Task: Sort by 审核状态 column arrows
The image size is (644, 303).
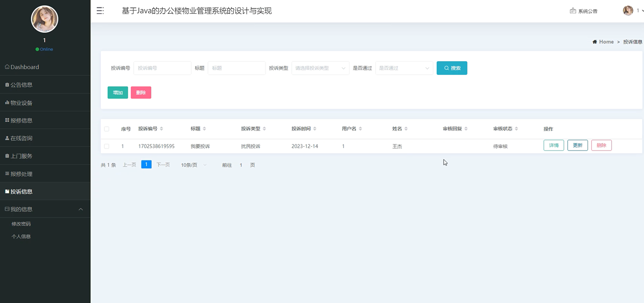Action: point(517,129)
